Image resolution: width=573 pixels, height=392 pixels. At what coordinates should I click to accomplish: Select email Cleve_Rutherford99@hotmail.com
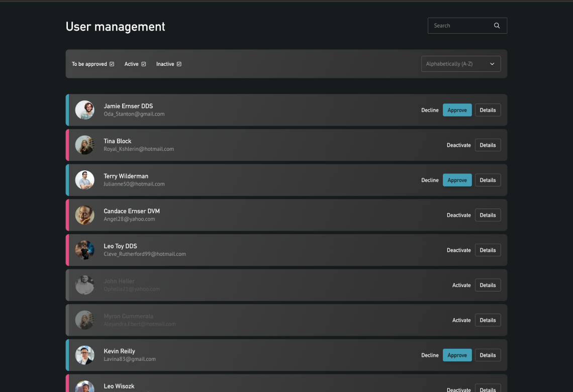tap(145, 254)
